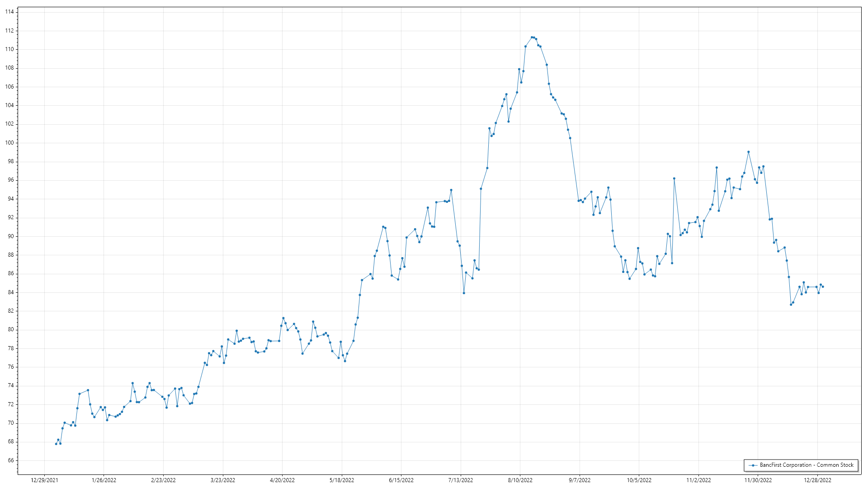This screenshot has height=488, width=868.
Task: Click the 100 value on the y-axis
Action: [x=9, y=143]
